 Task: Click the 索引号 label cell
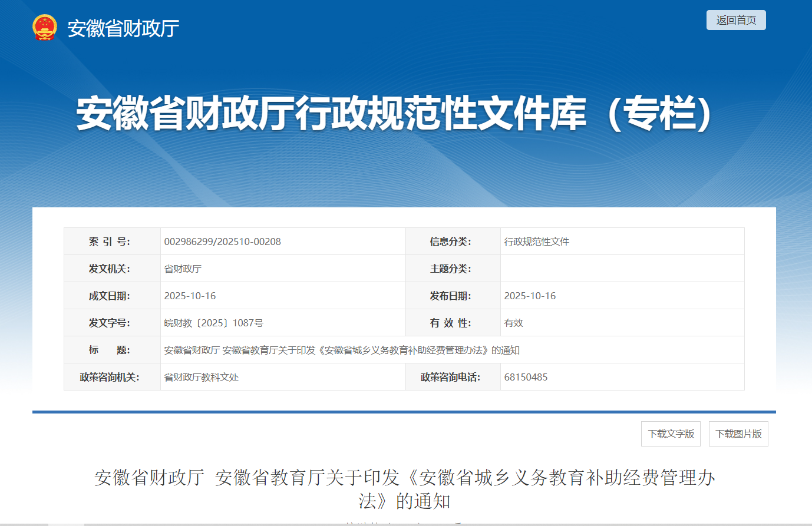click(x=112, y=242)
